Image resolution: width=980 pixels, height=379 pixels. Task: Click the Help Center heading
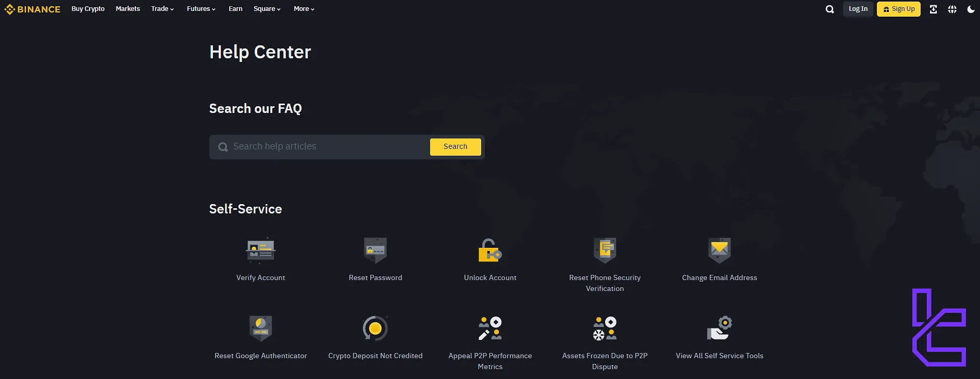pyautogui.click(x=260, y=52)
